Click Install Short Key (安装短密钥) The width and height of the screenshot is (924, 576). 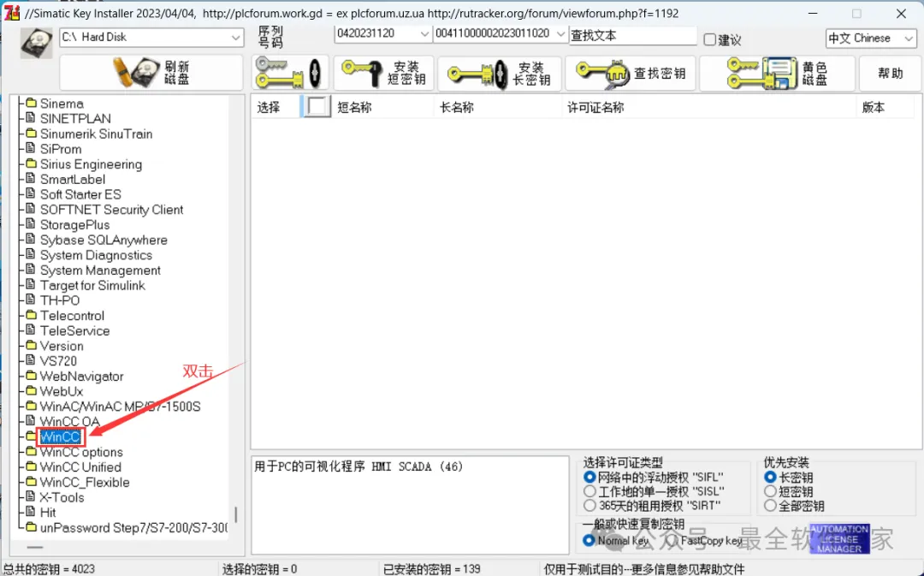coord(383,73)
